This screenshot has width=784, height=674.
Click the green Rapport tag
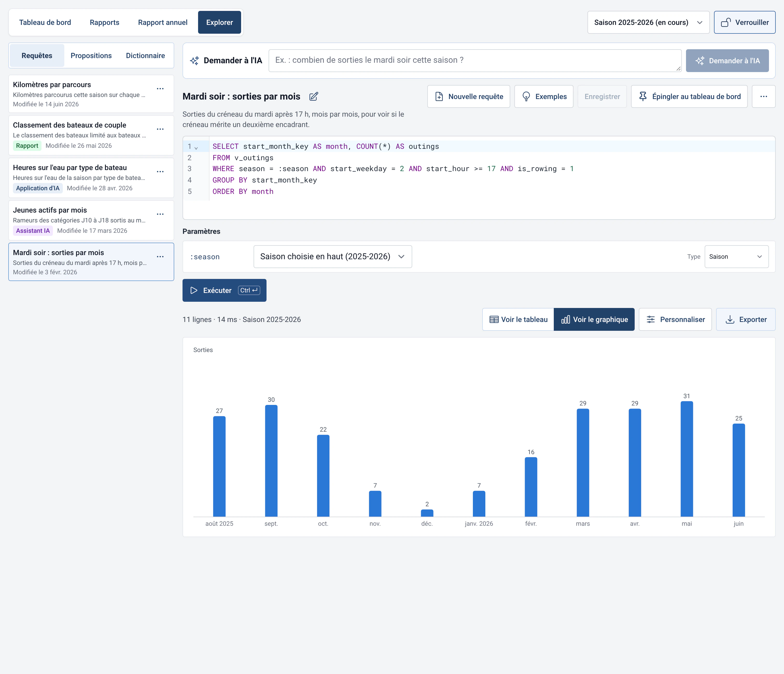27,146
